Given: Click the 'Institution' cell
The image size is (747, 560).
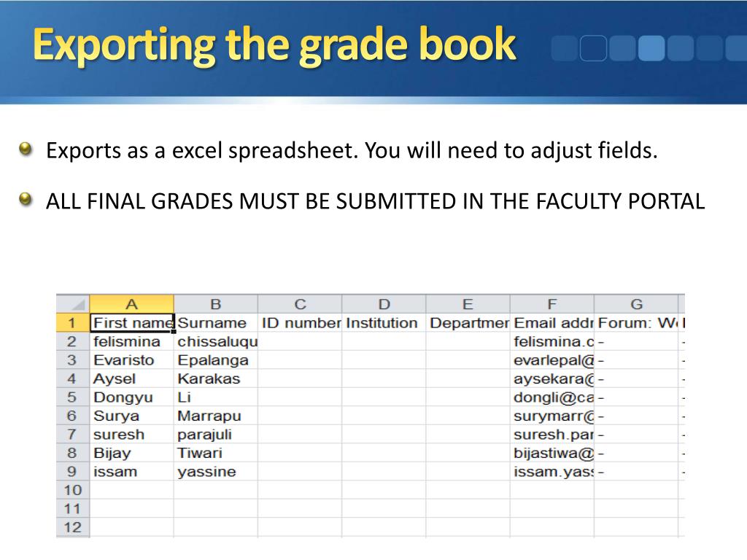Looking at the screenshot, I should [384, 323].
